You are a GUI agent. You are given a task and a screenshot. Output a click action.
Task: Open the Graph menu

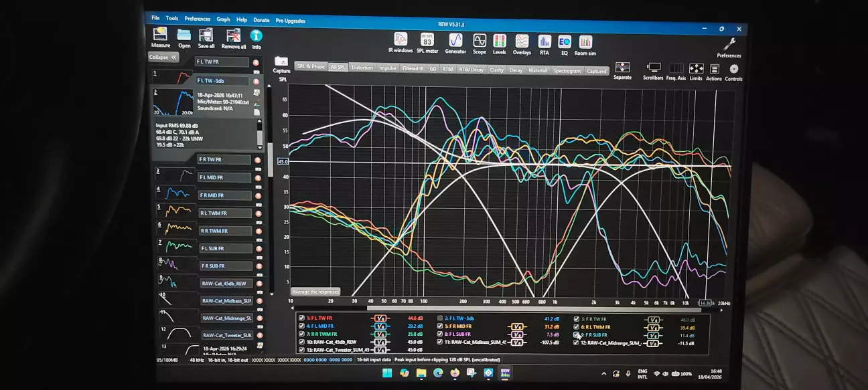(223, 19)
